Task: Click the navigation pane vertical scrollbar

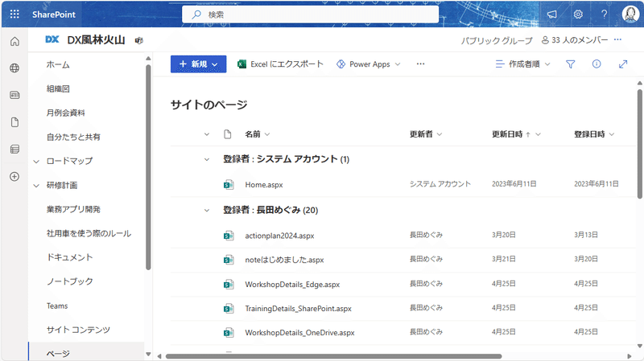Action: tap(148, 167)
